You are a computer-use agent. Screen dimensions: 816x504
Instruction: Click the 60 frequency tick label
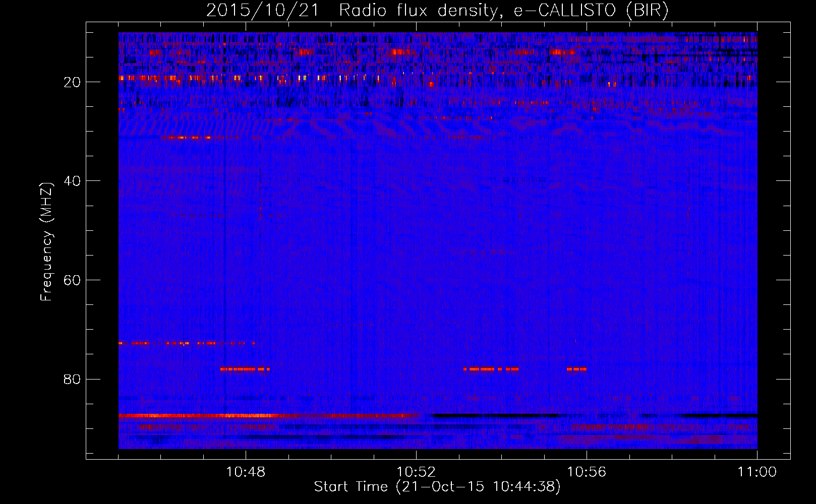tap(73, 280)
